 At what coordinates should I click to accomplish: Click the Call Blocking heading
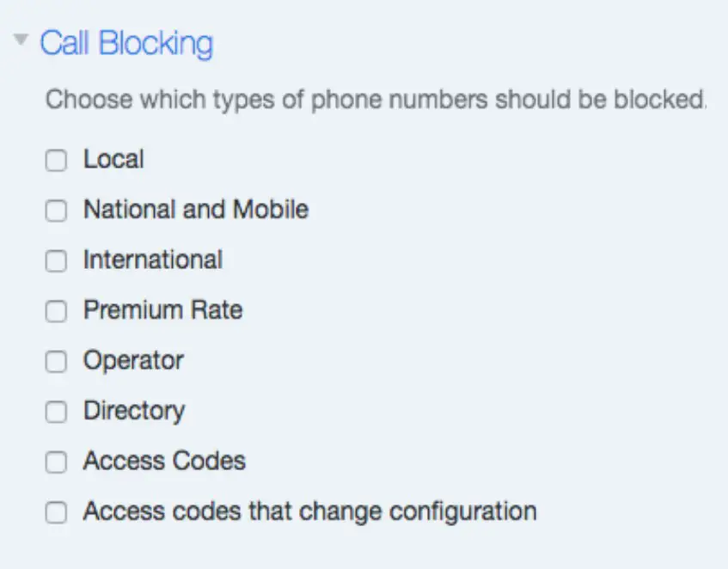(x=126, y=43)
